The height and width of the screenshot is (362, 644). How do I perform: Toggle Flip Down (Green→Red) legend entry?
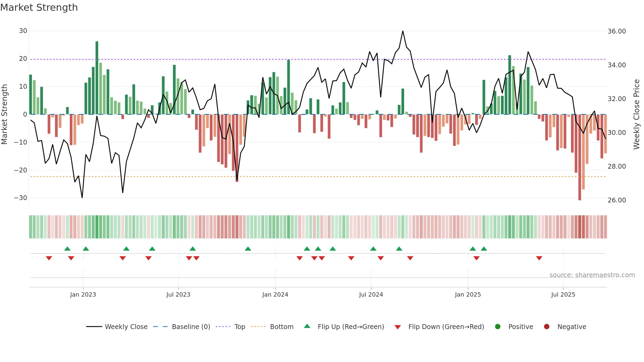[439, 327]
